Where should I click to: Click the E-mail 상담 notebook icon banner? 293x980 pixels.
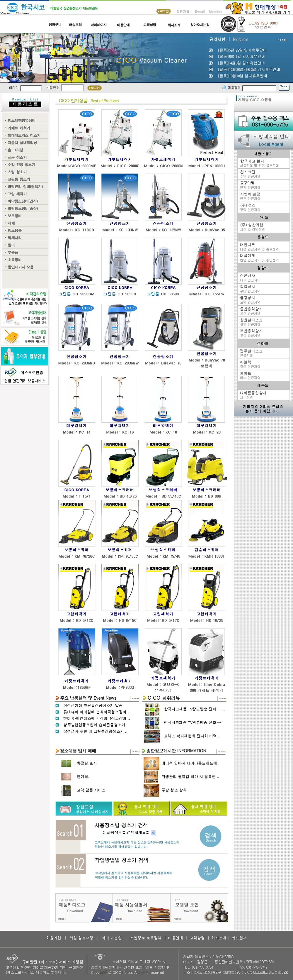25,336
